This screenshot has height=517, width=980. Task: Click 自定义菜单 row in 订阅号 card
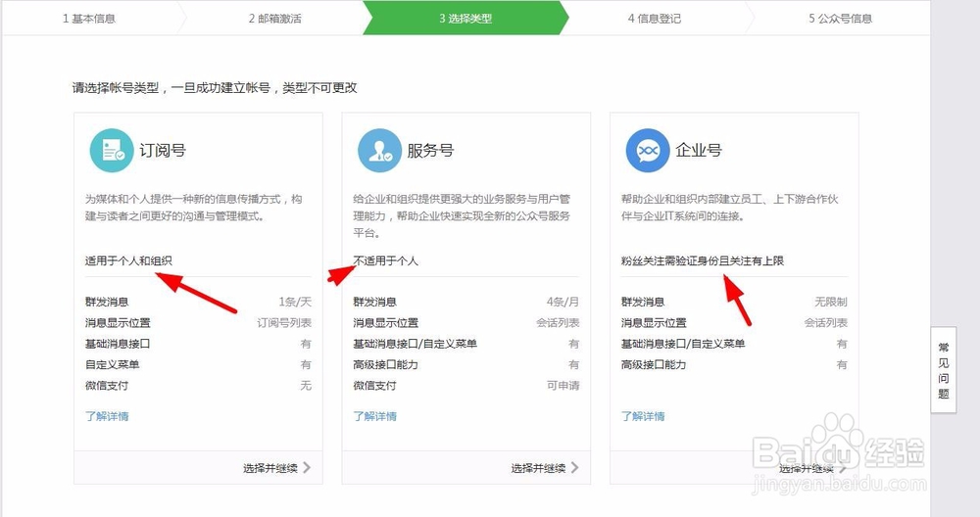[198, 364]
